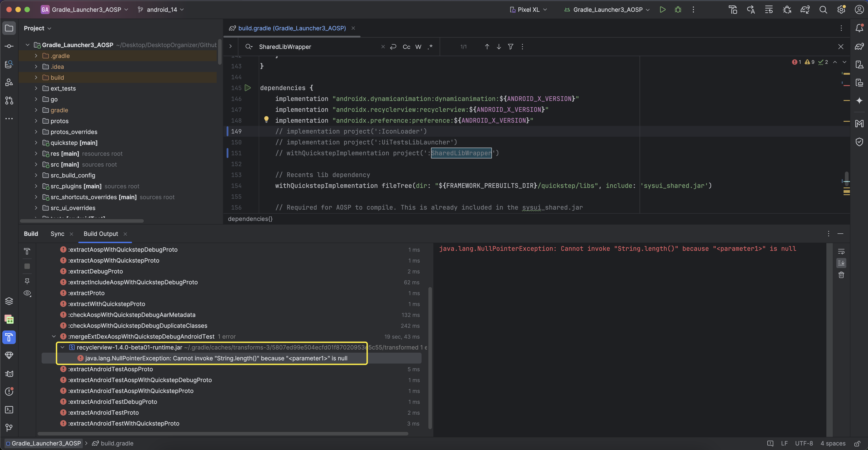Toggle Regex (.*) option in search bar
The width and height of the screenshot is (868, 450).
click(430, 47)
